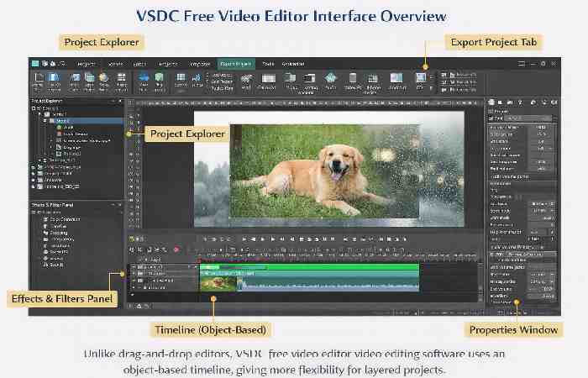The image size is (588, 378).
Task: Click the dog video in the preview area
Action: point(324,171)
